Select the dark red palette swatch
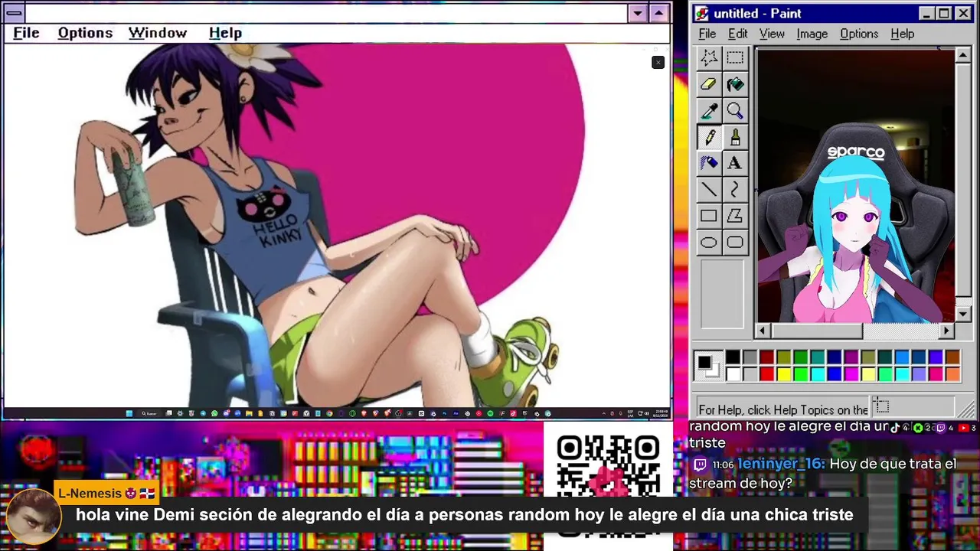Viewport: 980px width, 551px height. [766, 357]
